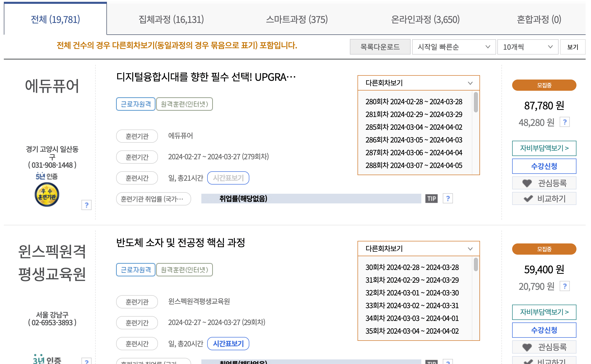Viewport: 591px width, 364px height.
Task: Click training period 2024-02-27 ~ 2024-03-27 (279회차)
Action: click(x=218, y=157)
